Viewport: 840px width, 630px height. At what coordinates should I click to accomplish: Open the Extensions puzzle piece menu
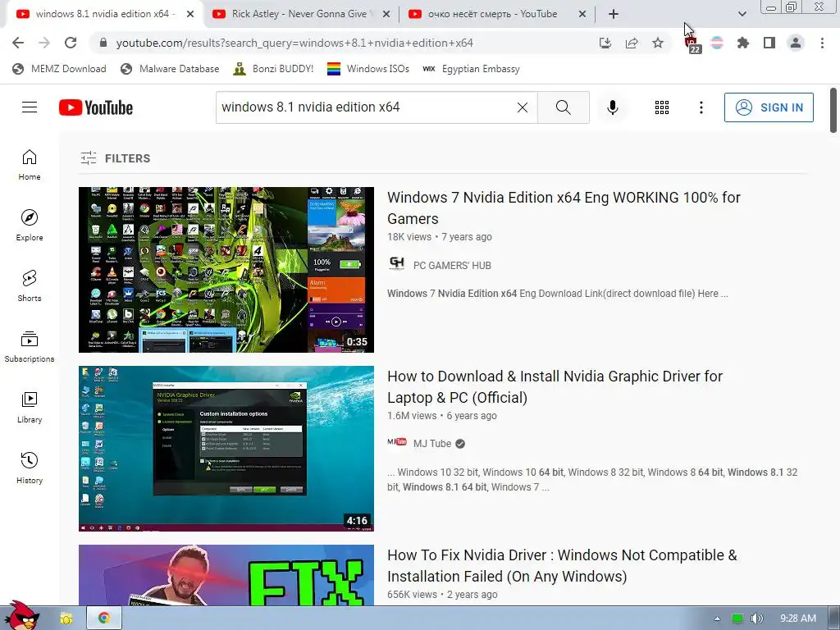743,43
